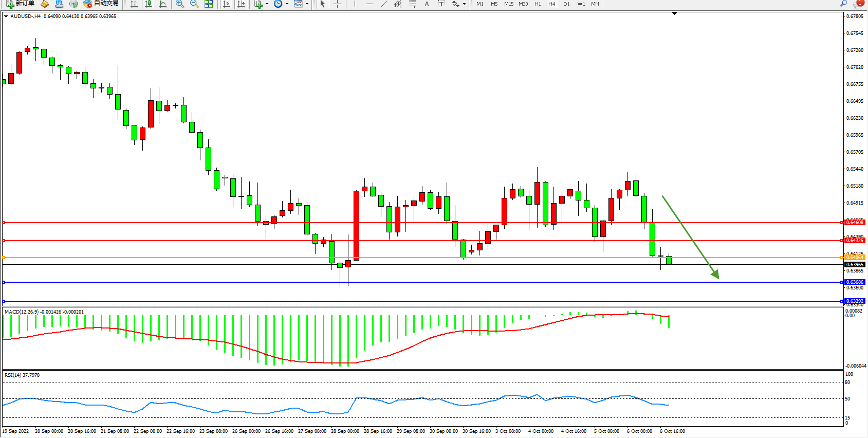Open the chat notifications icon
The image size is (868, 438).
tap(858, 4)
